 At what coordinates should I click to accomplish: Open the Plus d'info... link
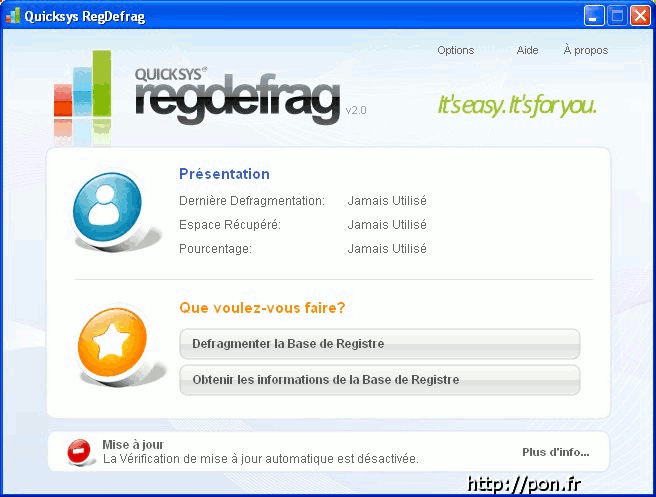556,452
